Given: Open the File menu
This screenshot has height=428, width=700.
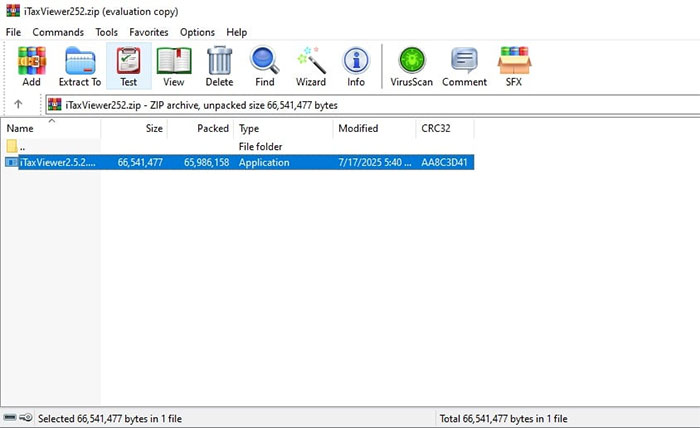Looking at the screenshot, I should point(14,32).
